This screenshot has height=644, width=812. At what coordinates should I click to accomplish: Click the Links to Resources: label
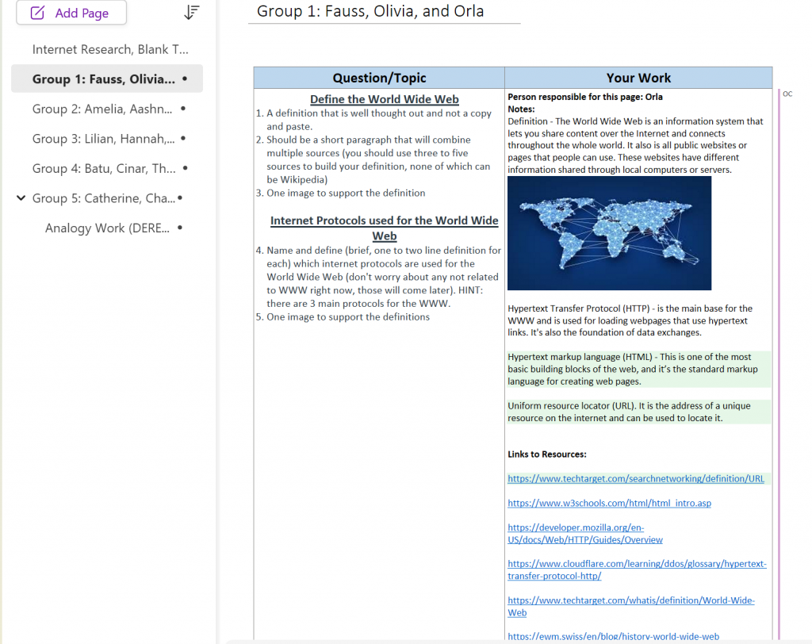click(547, 454)
